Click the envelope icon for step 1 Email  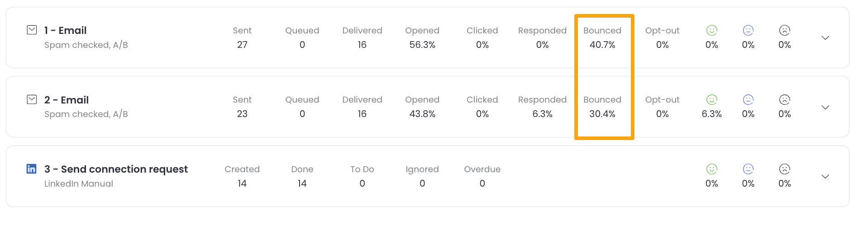(x=32, y=30)
